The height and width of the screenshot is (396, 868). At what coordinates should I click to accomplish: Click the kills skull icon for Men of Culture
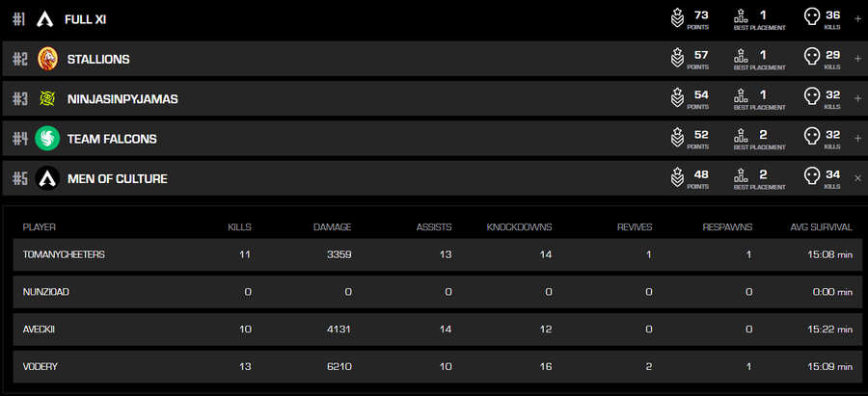pos(811,177)
